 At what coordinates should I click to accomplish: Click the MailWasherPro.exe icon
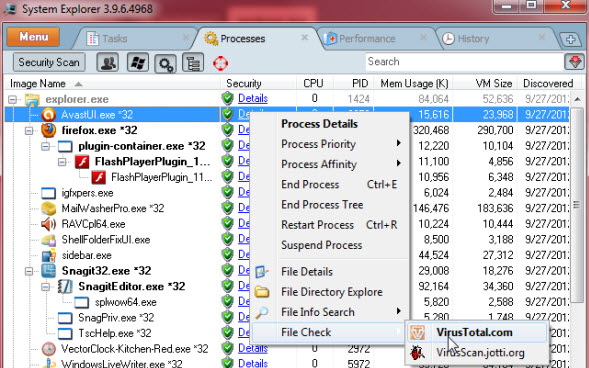point(48,208)
